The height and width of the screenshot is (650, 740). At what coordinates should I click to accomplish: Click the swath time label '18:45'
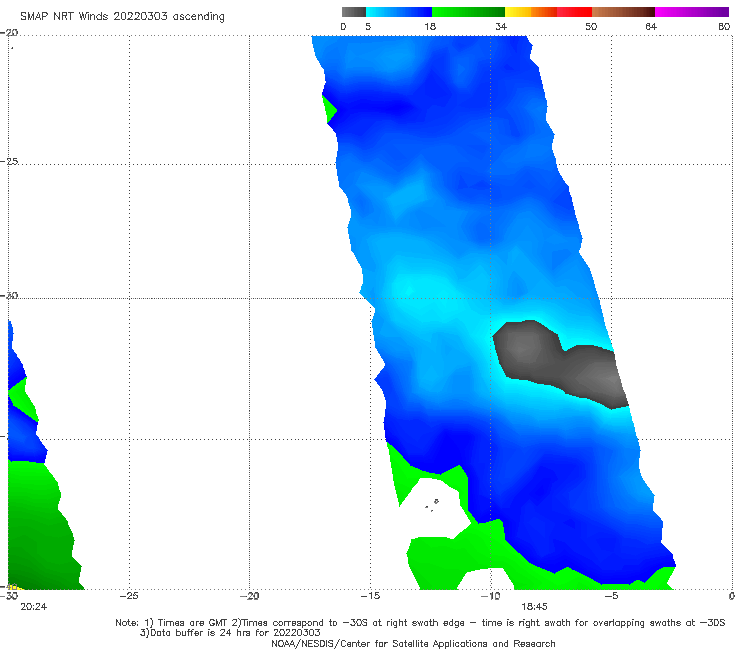(534, 607)
